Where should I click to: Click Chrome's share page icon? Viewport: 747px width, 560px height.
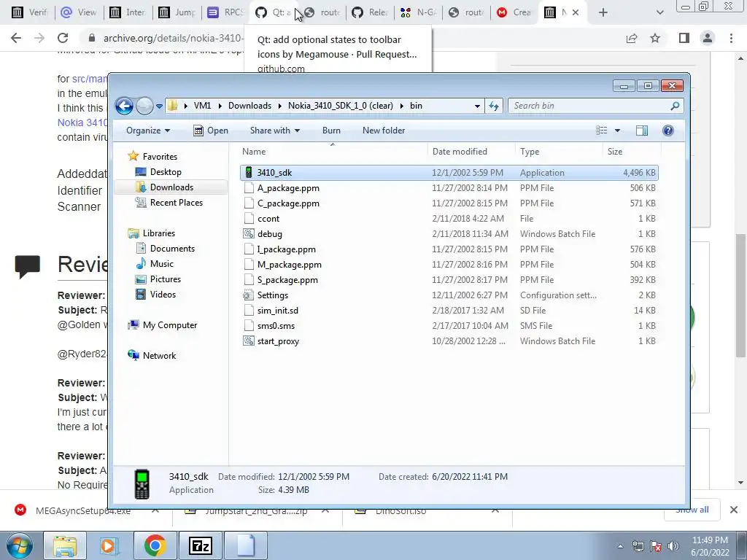pyautogui.click(x=632, y=38)
